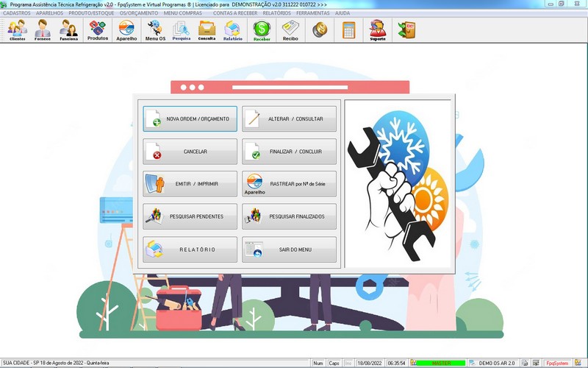Click the icon right of FpqSystem in status bar
Viewport: 588px width, 368px height.
point(578,363)
